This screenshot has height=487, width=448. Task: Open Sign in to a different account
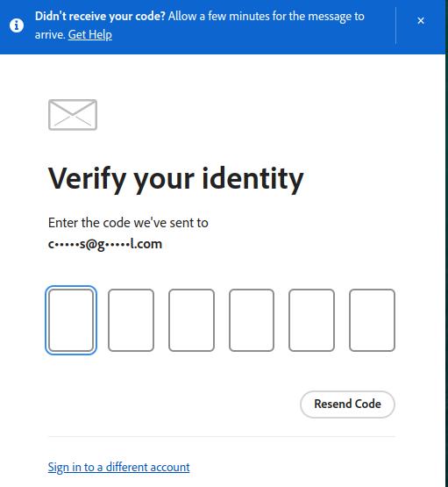119,467
